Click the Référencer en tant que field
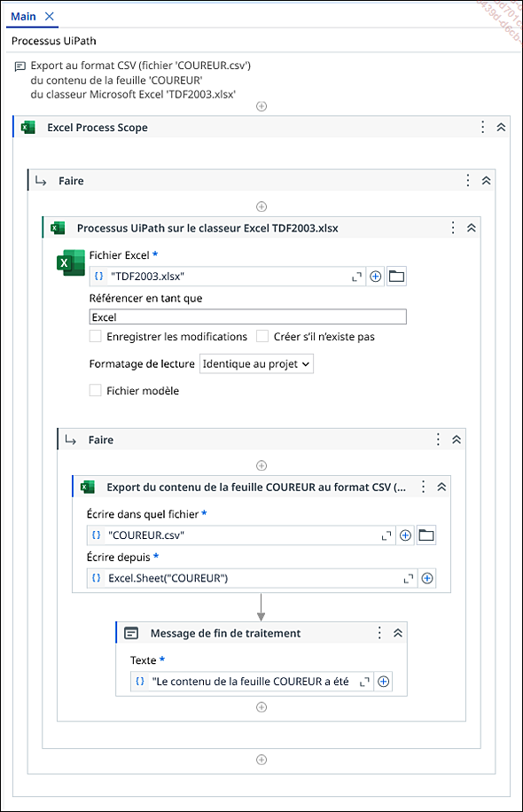Viewport: 523px width, 812px height. (x=248, y=317)
